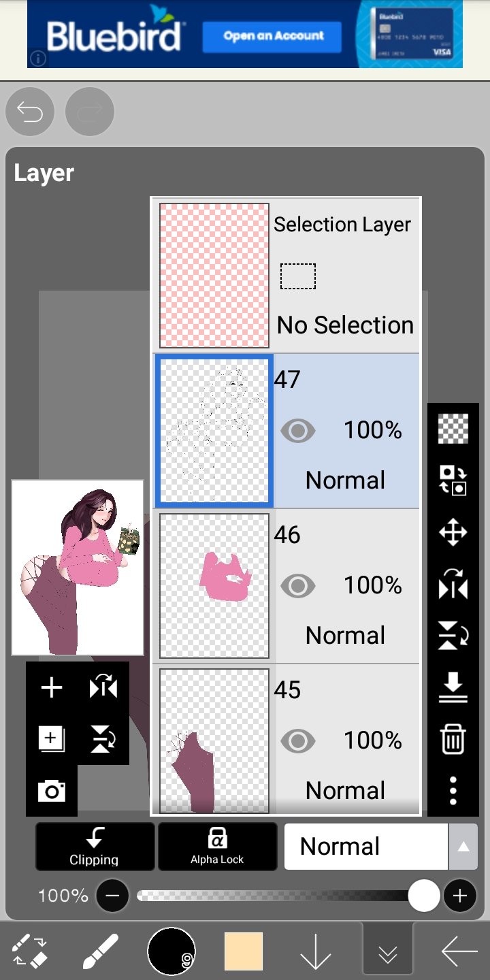Expand blend mode list with triangle arrow

[463, 847]
